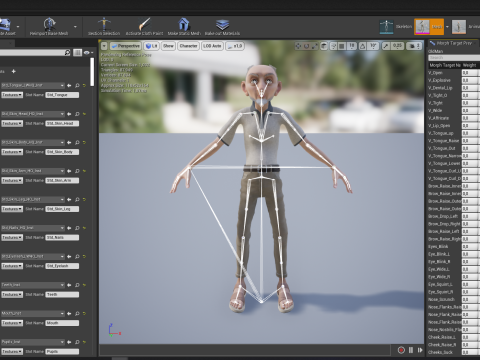Click the Bake out Materials layers icon
480x360 pixels.
pyautogui.click(x=222, y=24)
